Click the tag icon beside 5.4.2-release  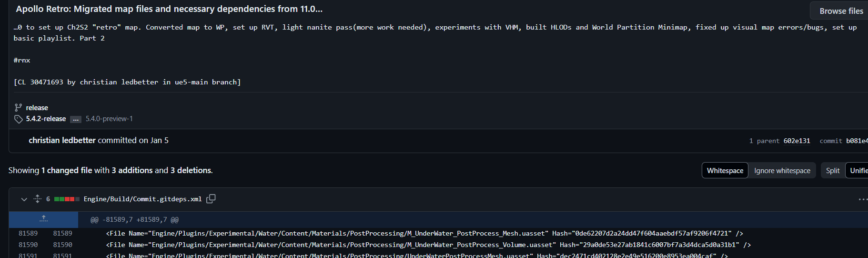(18, 119)
